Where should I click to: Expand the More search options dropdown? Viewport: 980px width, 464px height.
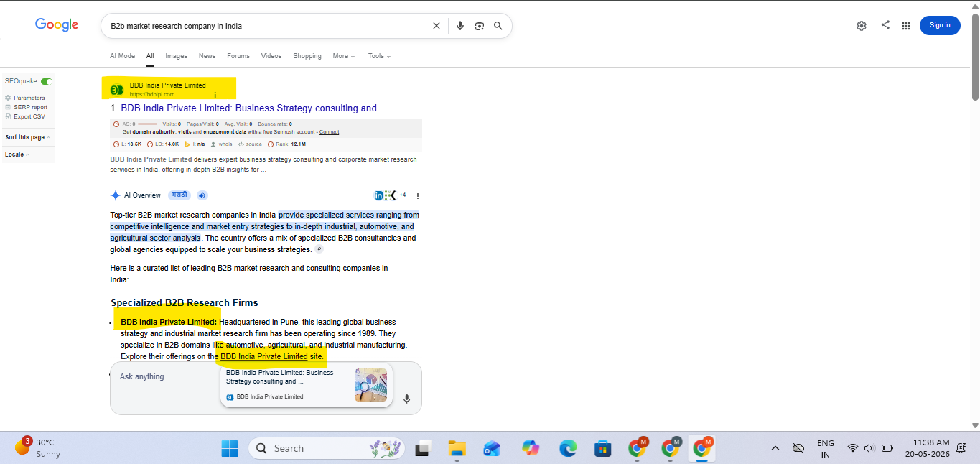(x=344, y=56)
